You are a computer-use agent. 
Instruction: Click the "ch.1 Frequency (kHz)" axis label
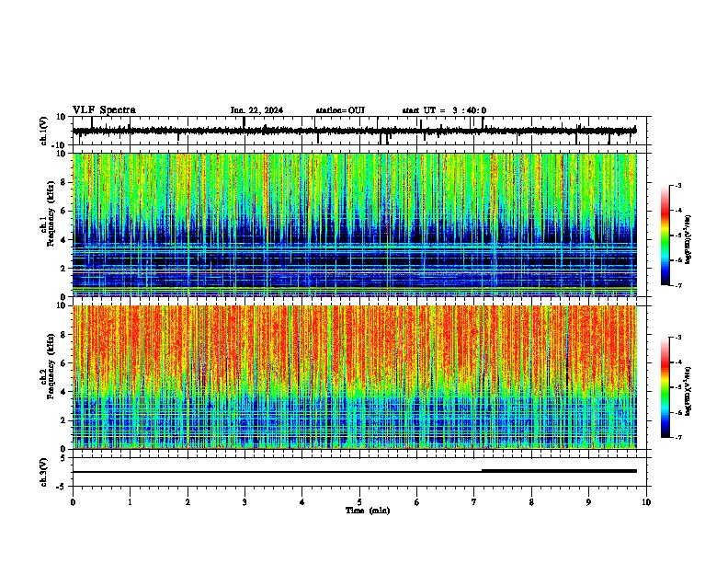click(48, 213)
